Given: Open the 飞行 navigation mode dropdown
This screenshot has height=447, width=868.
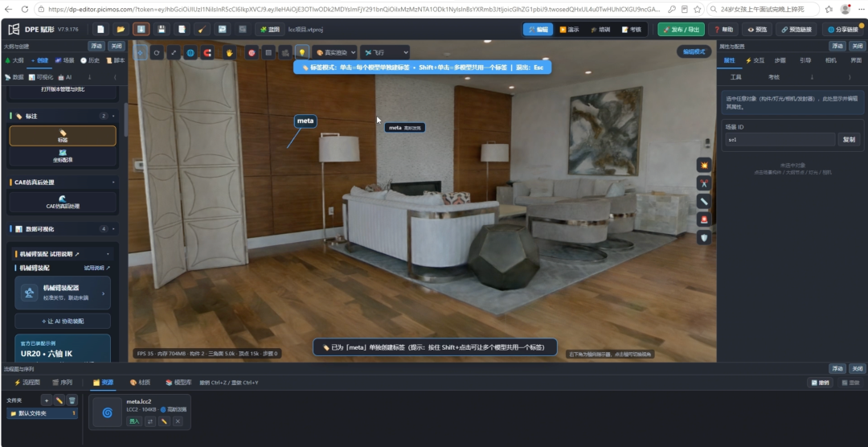Looking at the screenshot, I should (x=385, y=52).
